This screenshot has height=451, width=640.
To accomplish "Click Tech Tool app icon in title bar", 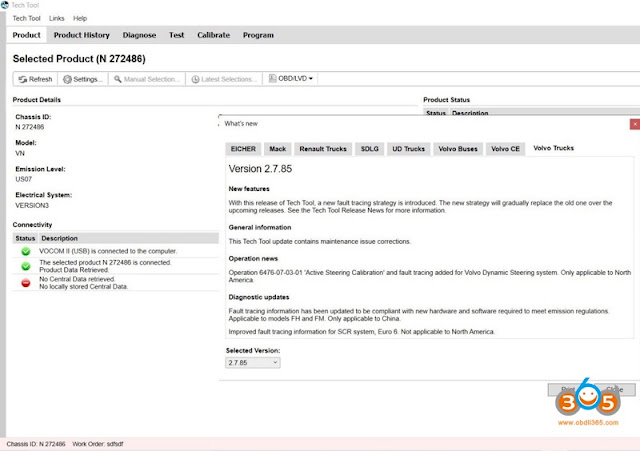I will 5,5.
